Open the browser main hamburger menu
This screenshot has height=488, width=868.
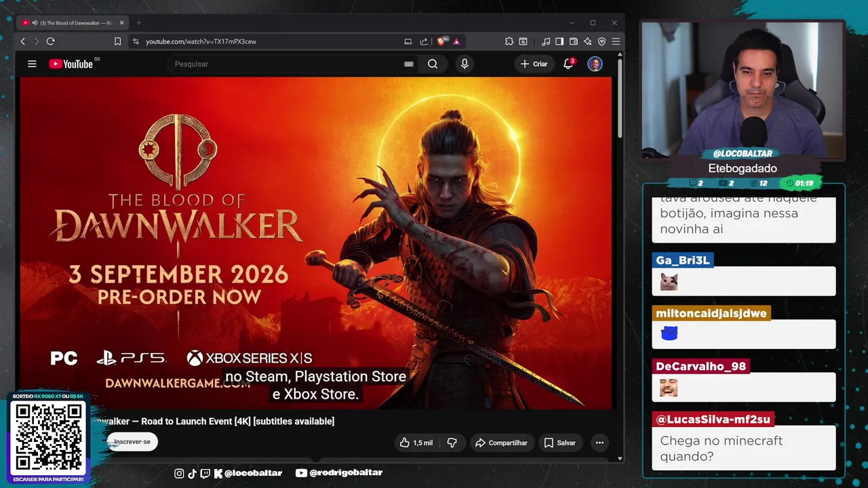click(616, 41)
